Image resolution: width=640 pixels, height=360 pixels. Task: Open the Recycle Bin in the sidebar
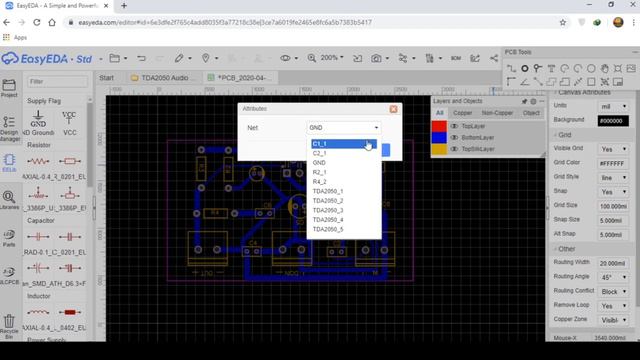coord(9,327)
